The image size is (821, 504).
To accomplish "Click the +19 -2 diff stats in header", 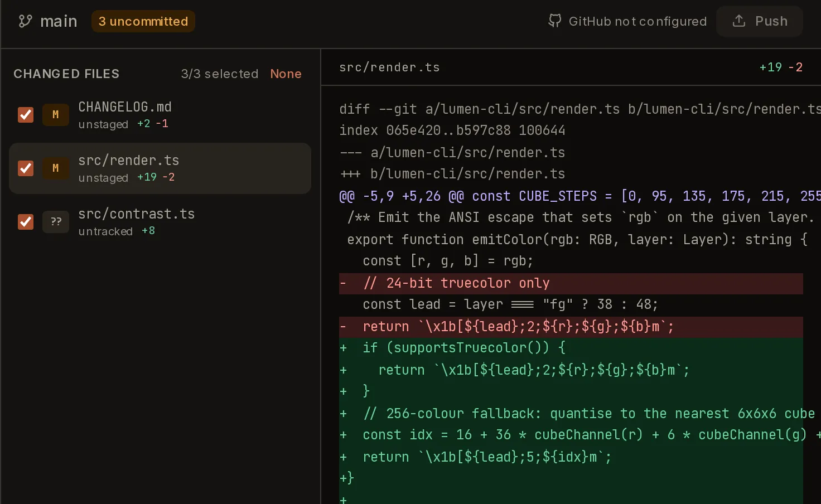I will 781,67.
